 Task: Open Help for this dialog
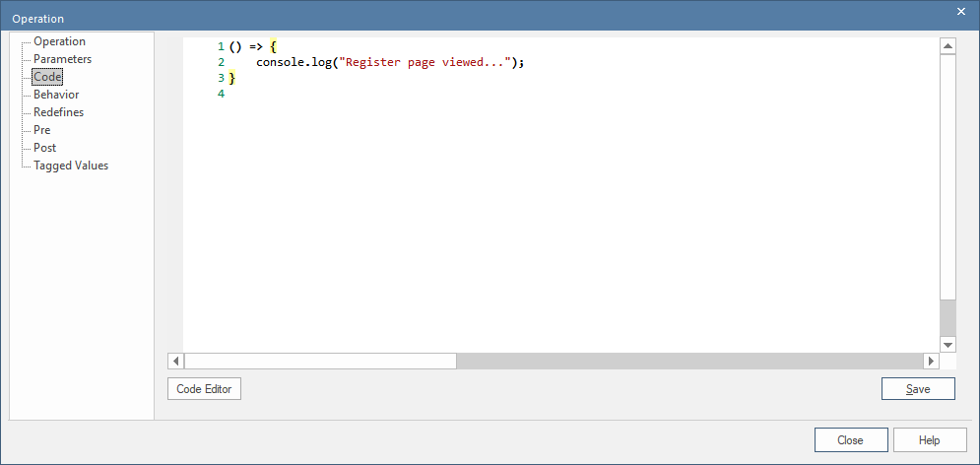coord(930,440)
